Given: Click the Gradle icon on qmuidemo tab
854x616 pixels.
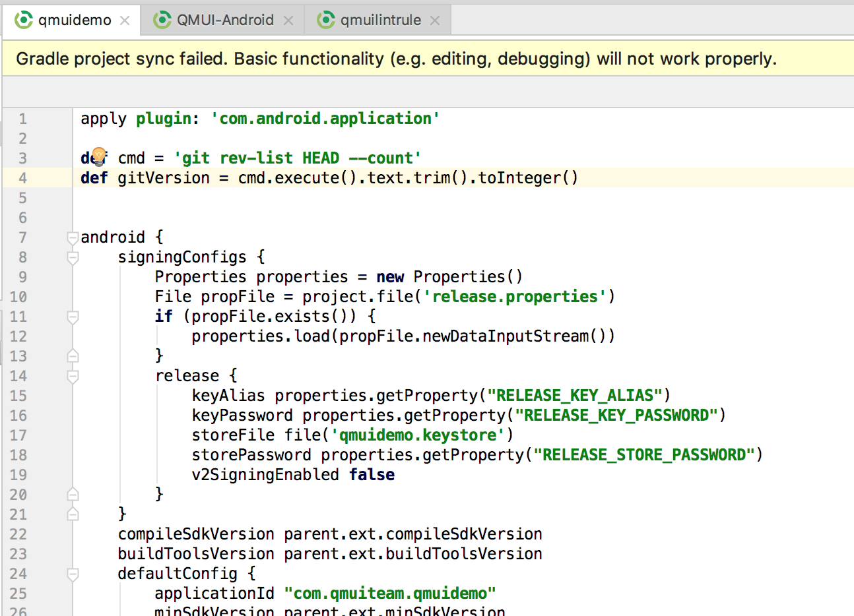Looking at the screenshot, I should click(x=24, y=20).
